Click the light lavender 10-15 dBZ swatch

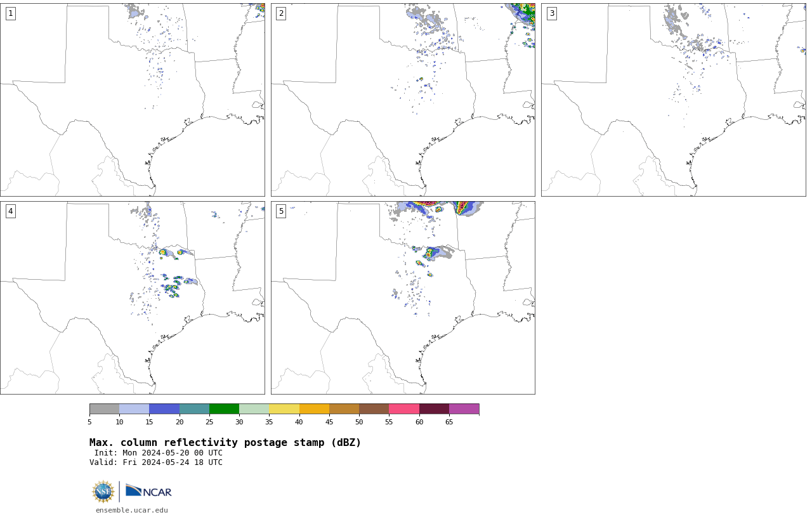(x=134, y=409)
